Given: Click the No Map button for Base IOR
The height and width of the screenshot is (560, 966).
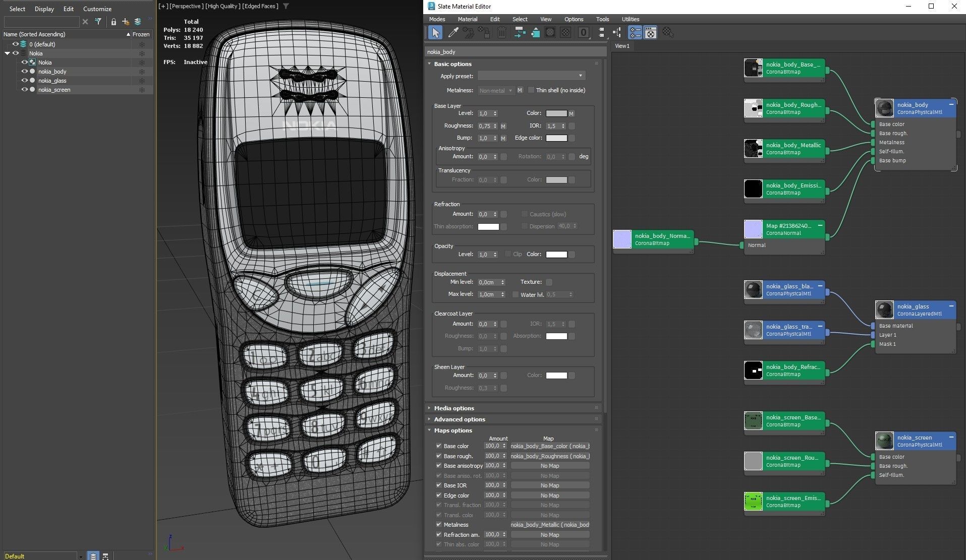Looking at the screenshot, I should pyautogui.click(x=550, y=485).
